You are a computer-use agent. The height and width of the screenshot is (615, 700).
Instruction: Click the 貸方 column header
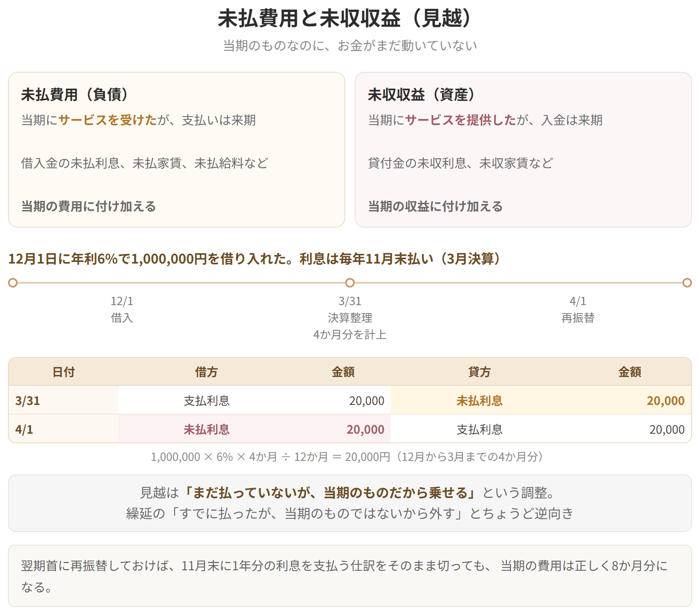[x=479, y=372]
